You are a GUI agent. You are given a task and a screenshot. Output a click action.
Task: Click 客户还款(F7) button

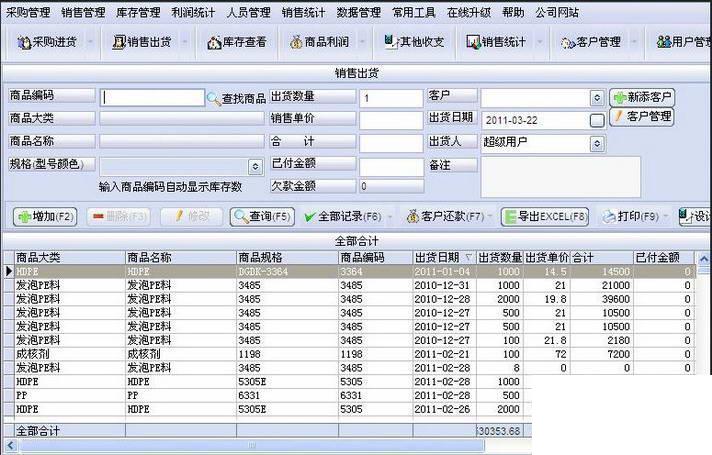click(445, 217)
